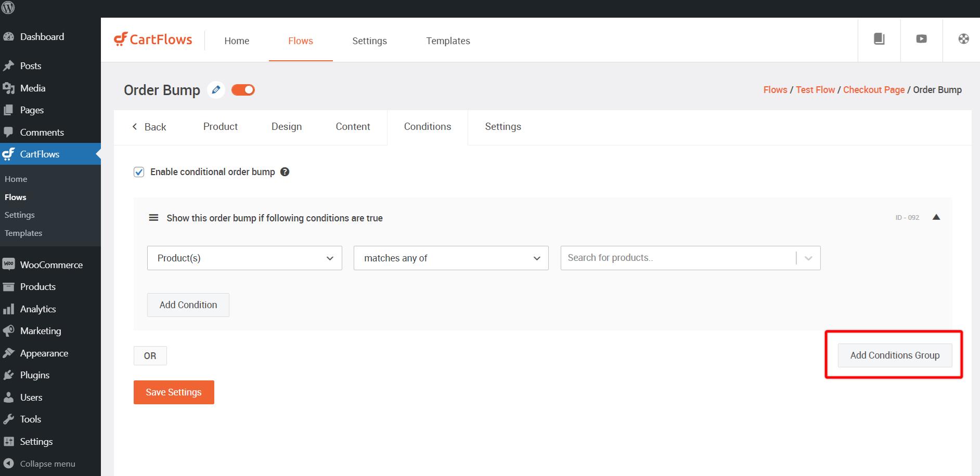Click the Add Conditions Group button
Image resolution: width=980 pixels, height=476 pixels.
click(895, 355)
